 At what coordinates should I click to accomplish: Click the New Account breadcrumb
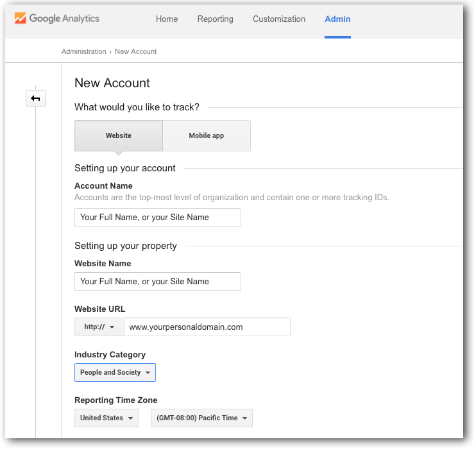(136, 51)
